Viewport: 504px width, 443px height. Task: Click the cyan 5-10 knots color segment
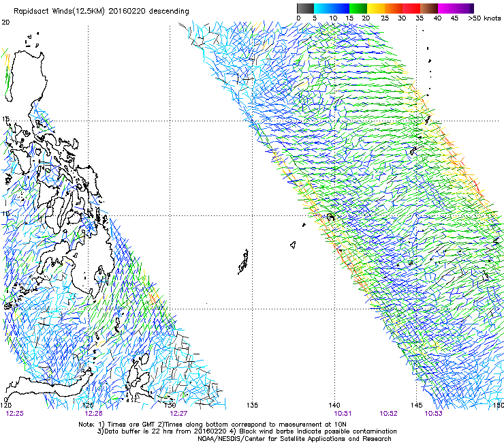click(323, 8)
